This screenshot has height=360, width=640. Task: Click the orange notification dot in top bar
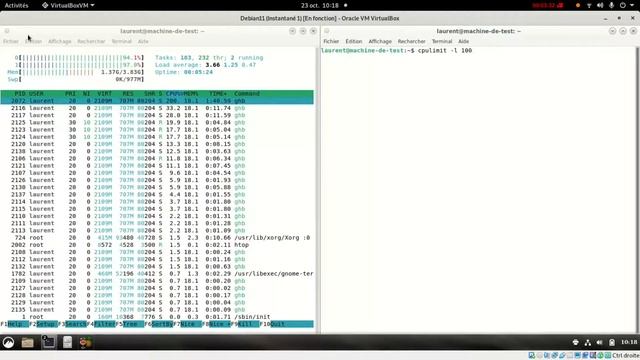click(x=578, y=5)
